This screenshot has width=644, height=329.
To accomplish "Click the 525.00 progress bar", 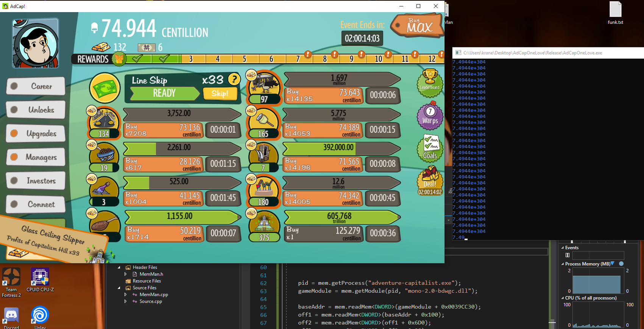I will 182,182.
